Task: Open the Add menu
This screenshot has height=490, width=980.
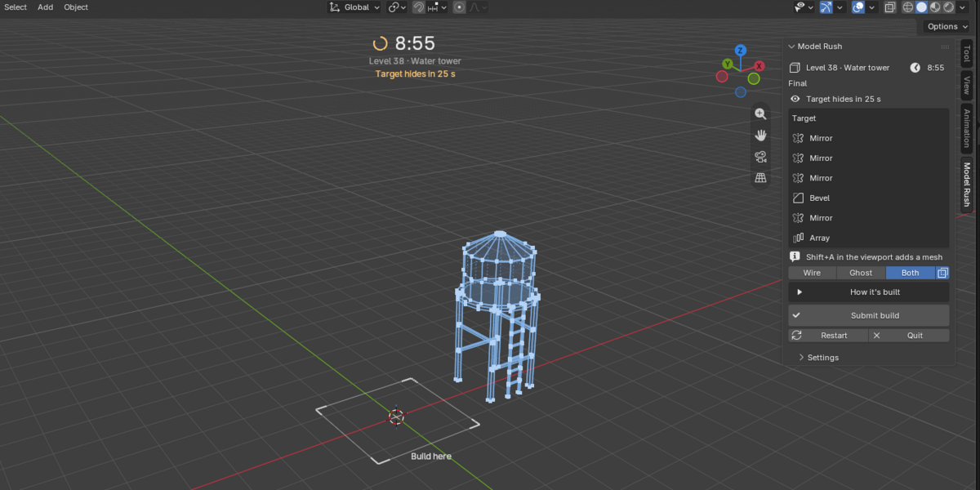Action: (46, 7)
